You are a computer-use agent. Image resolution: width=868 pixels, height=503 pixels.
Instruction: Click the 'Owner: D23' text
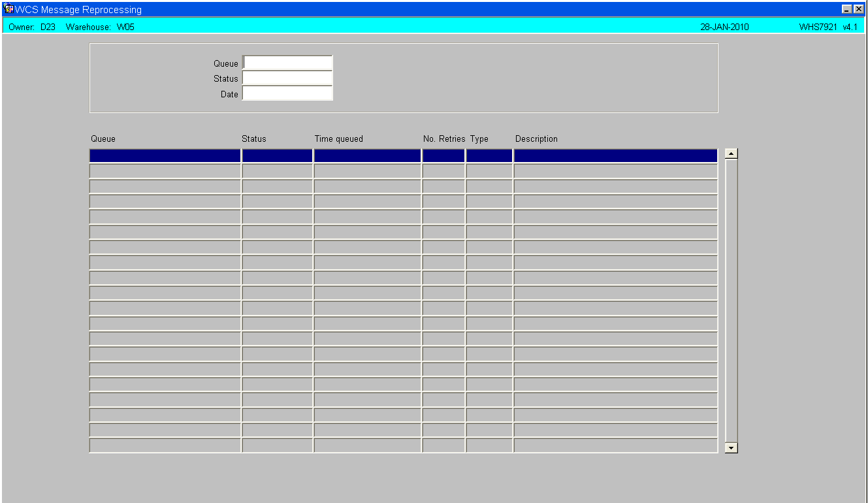tap(32, 27)
